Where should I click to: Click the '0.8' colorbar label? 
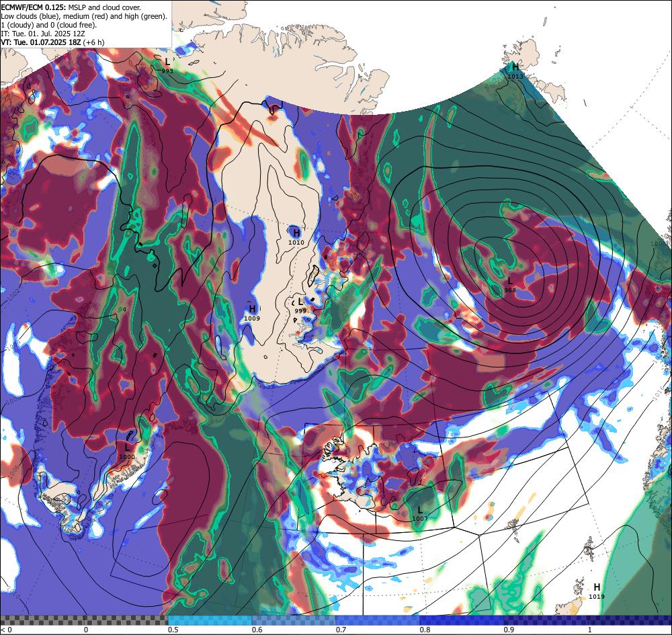tap(425, 630)
